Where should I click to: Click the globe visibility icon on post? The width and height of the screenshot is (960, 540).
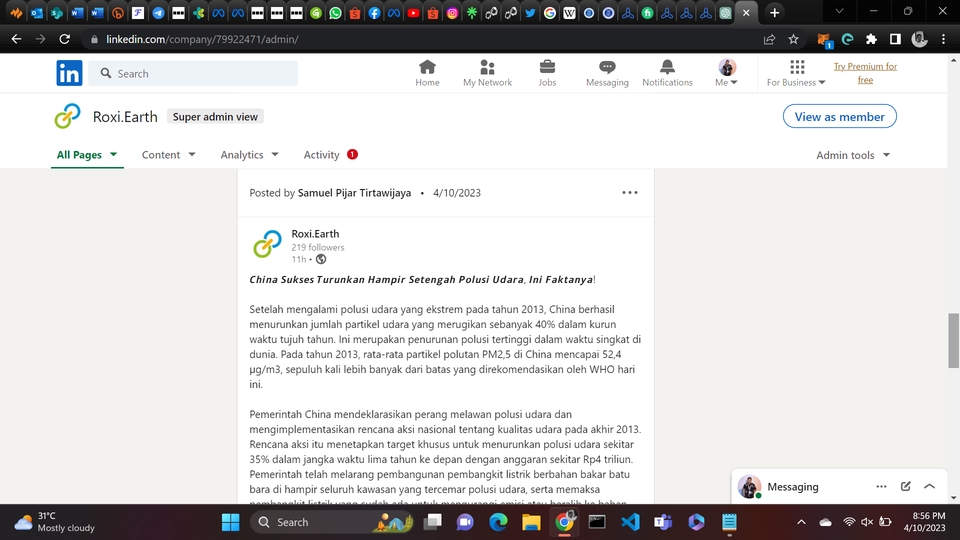321,260
